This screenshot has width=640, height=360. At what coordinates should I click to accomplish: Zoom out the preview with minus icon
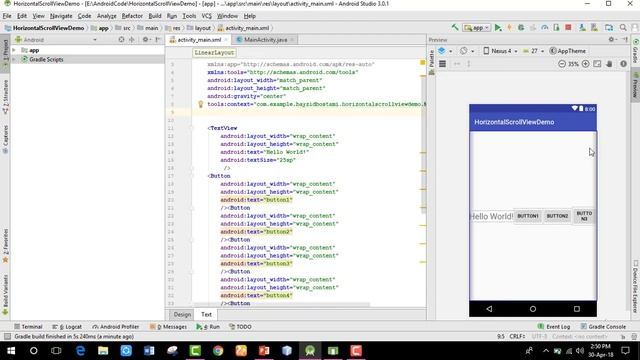[562, 64]
